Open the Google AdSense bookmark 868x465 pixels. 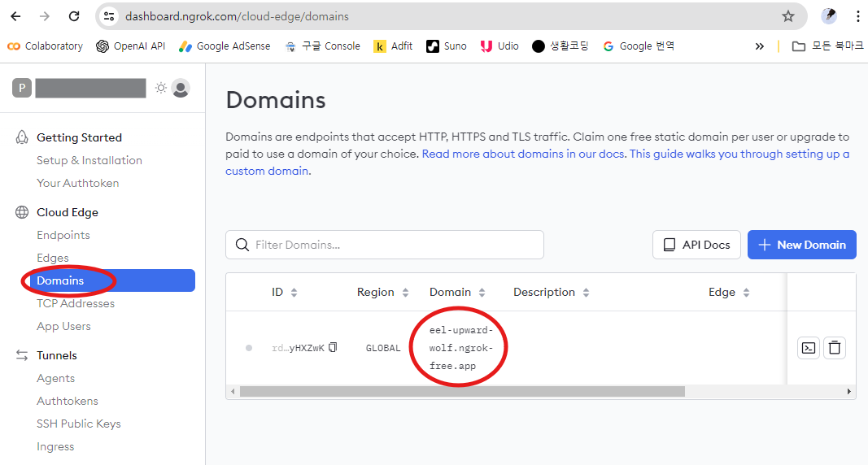tap(225, 46)
